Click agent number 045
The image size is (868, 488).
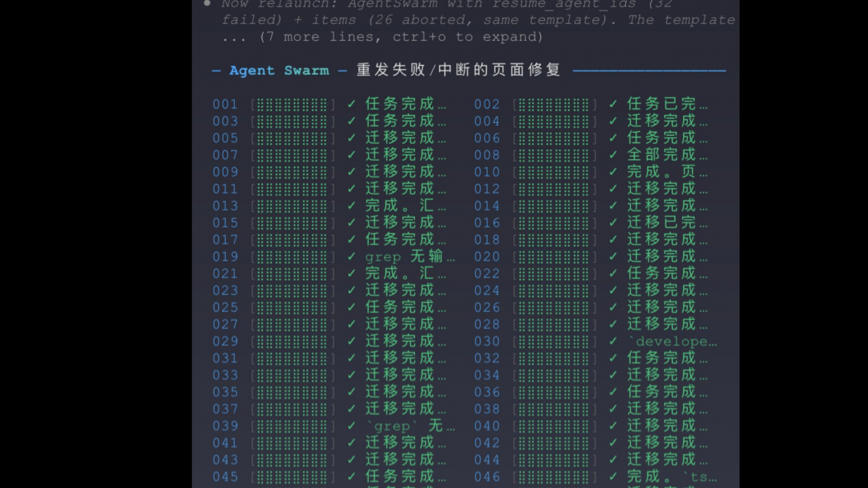pos(225,477)
